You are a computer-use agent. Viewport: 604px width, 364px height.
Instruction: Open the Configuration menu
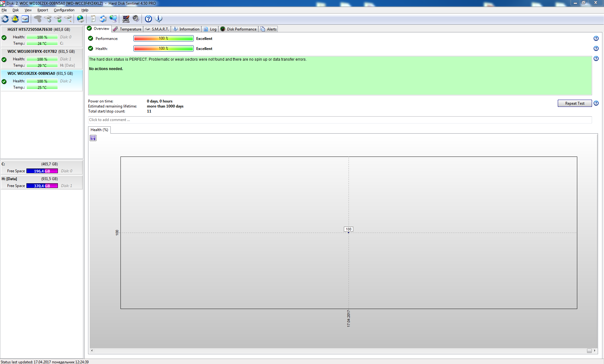pos(64,10)
